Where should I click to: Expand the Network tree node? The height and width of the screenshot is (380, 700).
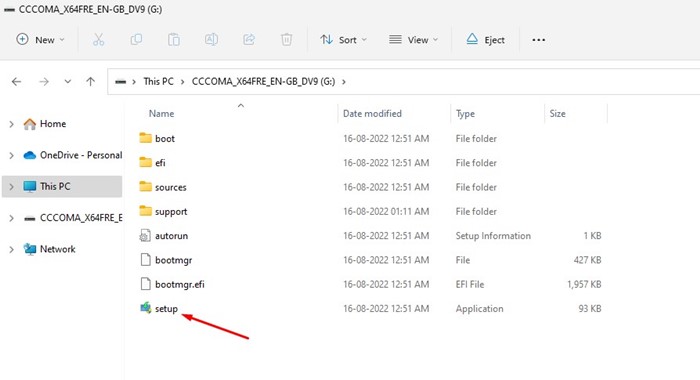11,249
